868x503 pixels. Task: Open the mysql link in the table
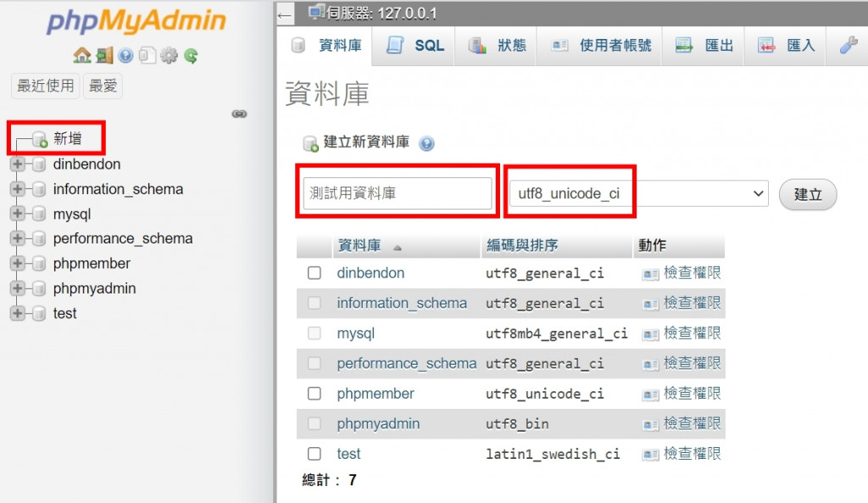[x=356, y=333]
